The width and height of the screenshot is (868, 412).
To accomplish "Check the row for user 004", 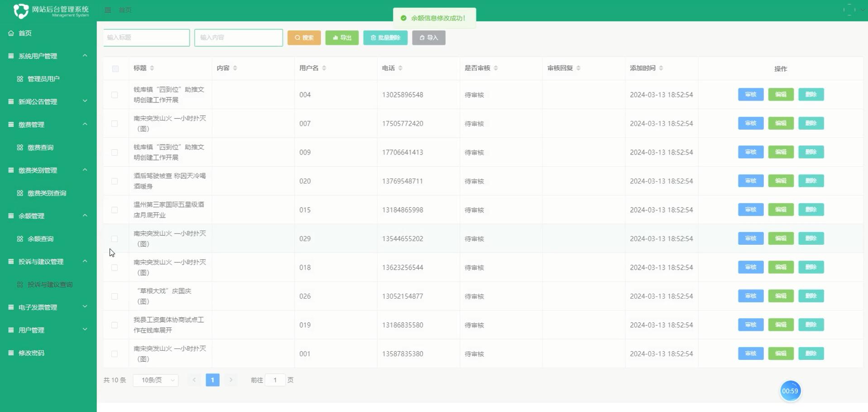I will (115, 95).
